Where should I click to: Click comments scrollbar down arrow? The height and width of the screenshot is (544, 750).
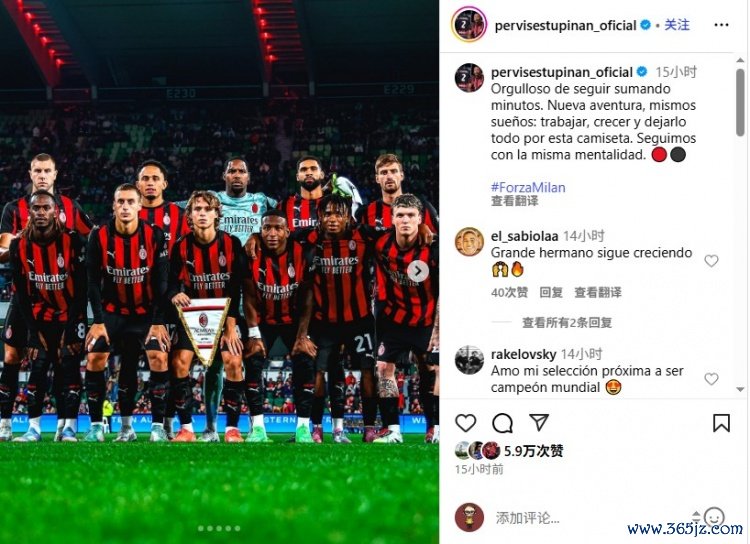[x=740, y=389]
